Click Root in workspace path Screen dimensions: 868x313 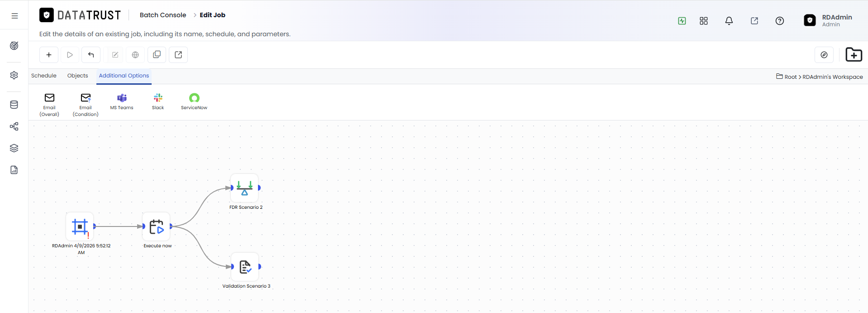[791, 77]
